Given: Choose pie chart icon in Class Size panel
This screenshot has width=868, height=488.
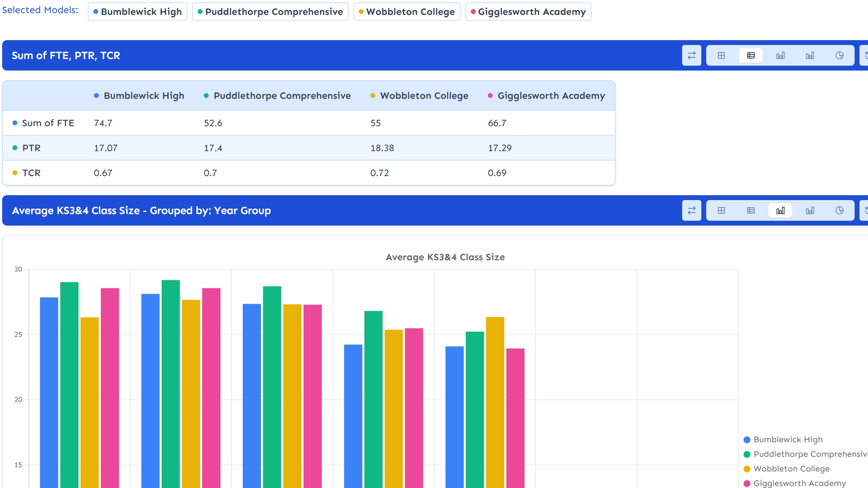Looking at the screenshot, I should pos(839,210).
